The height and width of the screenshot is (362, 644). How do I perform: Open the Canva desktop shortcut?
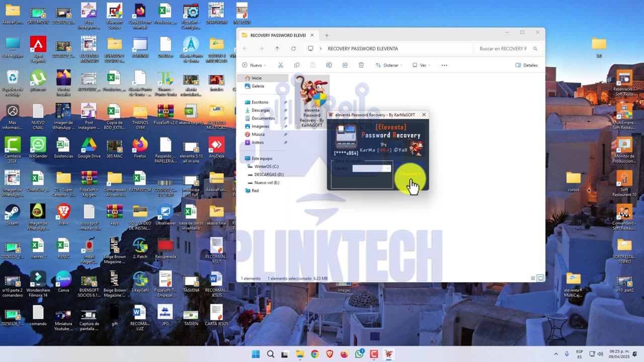(x=63, y=282)
